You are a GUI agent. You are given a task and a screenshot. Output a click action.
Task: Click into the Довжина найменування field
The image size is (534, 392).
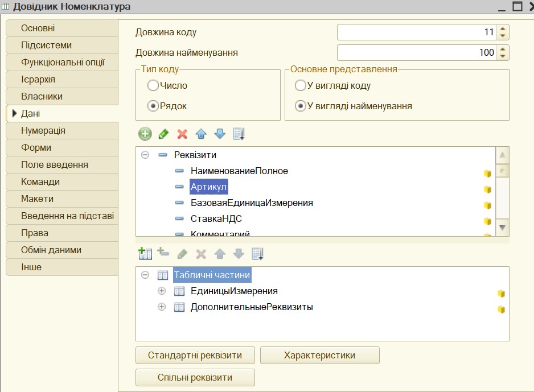tap(417, 53)
